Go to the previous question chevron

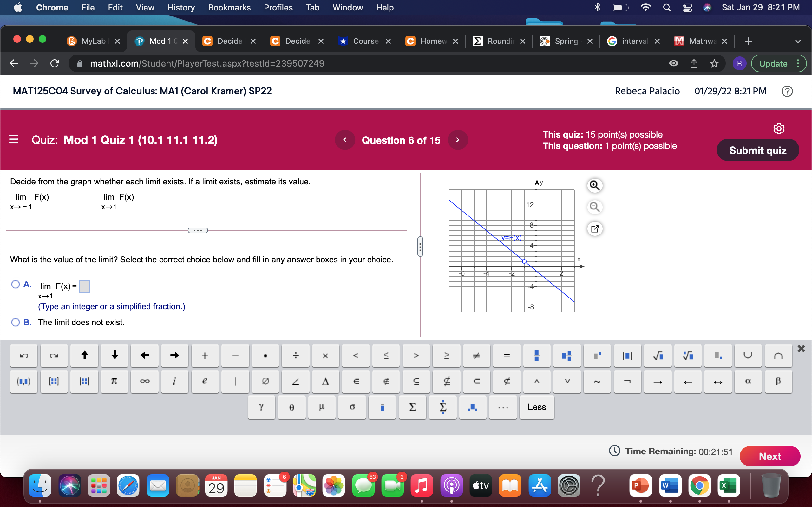pos(345,140)
